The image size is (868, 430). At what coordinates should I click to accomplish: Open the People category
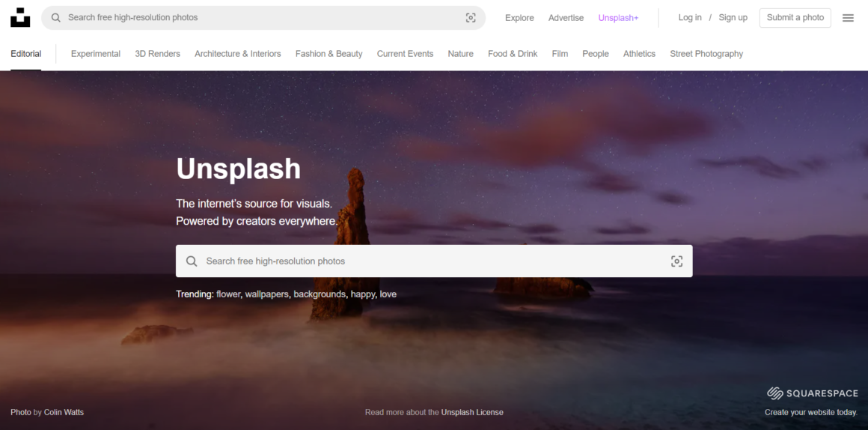(596, 54)
